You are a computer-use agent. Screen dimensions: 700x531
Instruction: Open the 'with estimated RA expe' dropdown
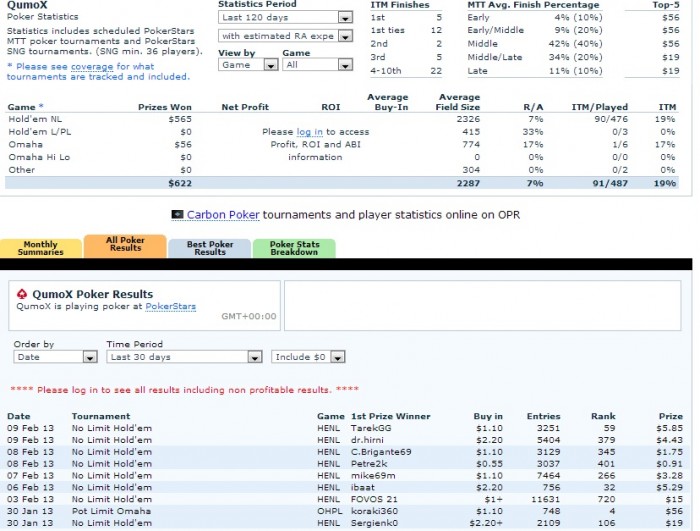[285, 36]
